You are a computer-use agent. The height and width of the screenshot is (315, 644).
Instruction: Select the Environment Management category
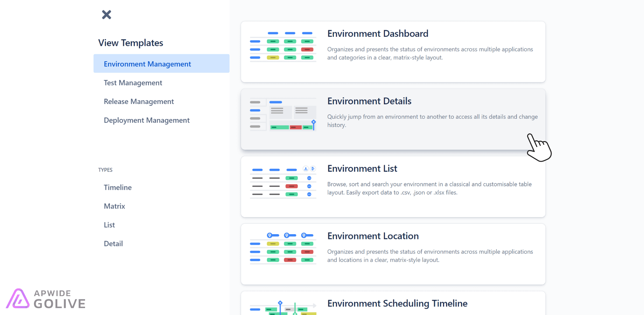[x=147, y=64]
